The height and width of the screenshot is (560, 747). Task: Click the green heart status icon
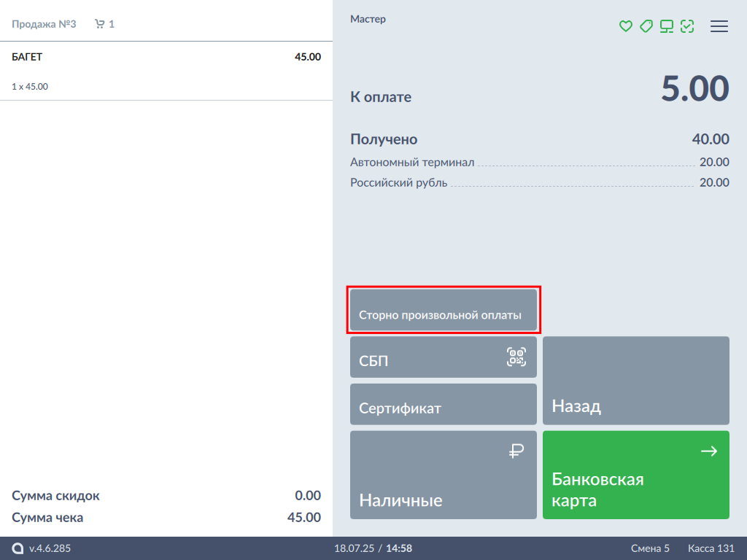pos(625,26)
